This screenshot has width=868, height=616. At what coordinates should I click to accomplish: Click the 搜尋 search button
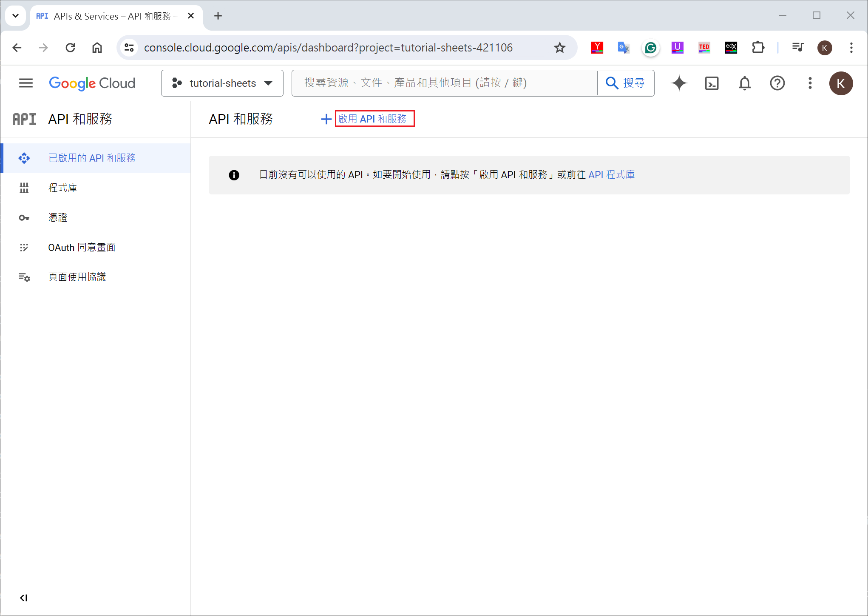(x=625, y=83)
